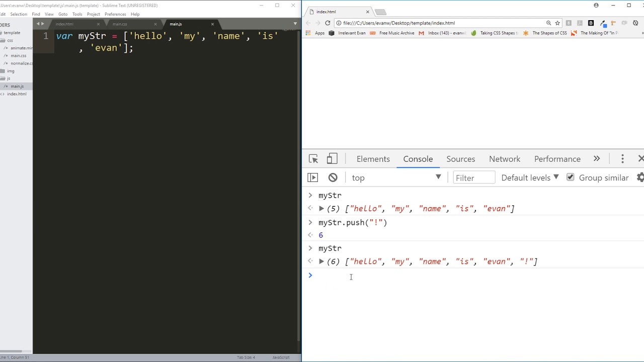Open the Help menu

coord(135,14)
